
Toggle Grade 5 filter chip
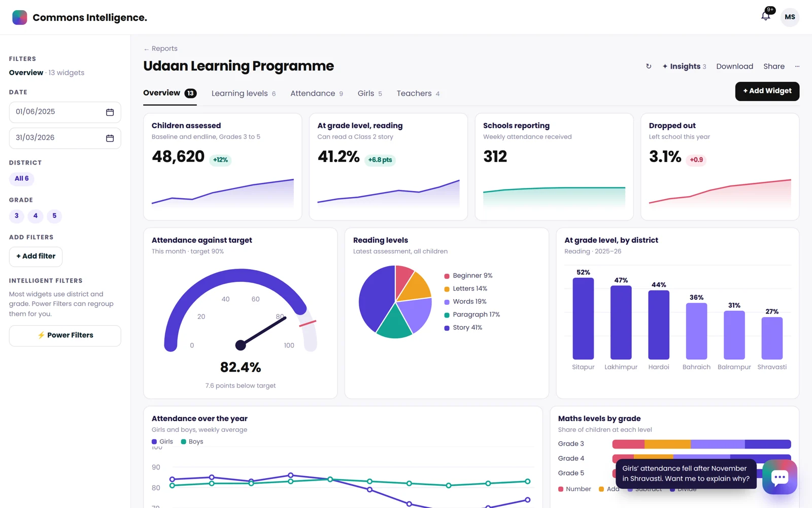54,216
